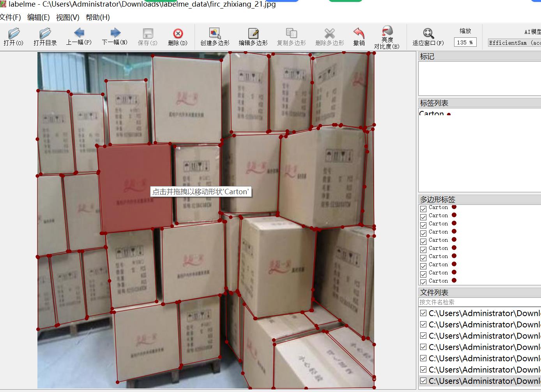
Task: Click the 135 % zoom value box
Action: coord(465,42)
